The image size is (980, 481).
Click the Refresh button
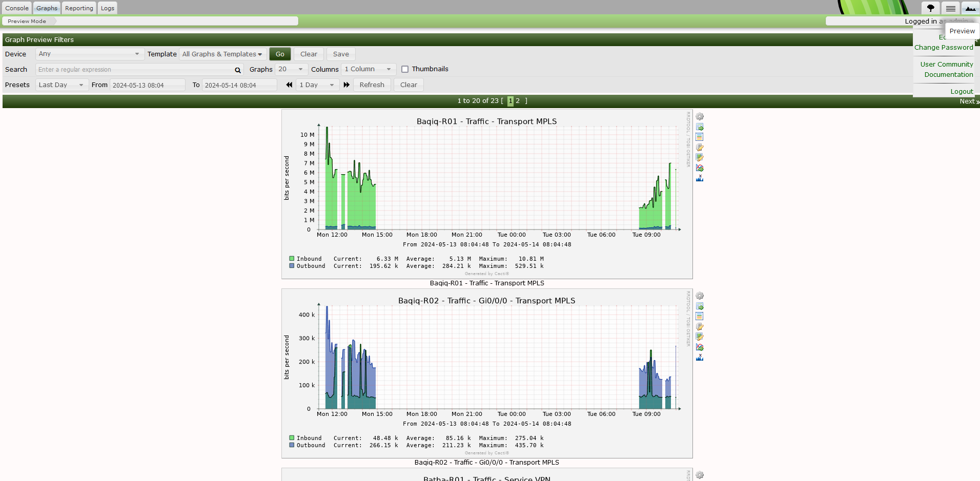372,85
